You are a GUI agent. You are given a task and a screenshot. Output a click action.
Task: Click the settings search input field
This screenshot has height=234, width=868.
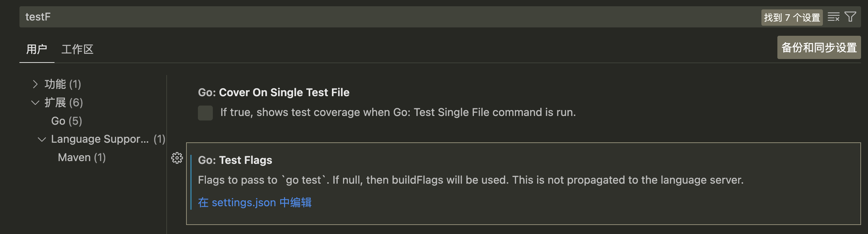click(x=208, y=16)
